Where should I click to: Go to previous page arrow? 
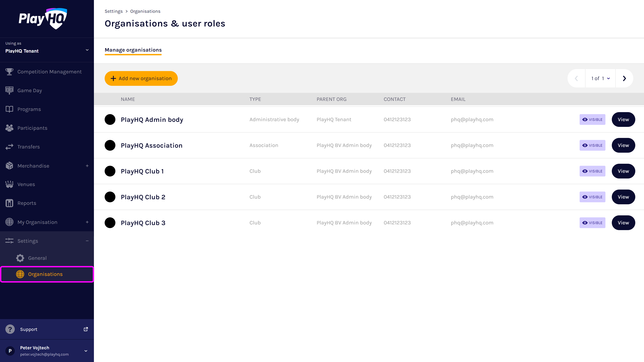[x=576, y=78]
